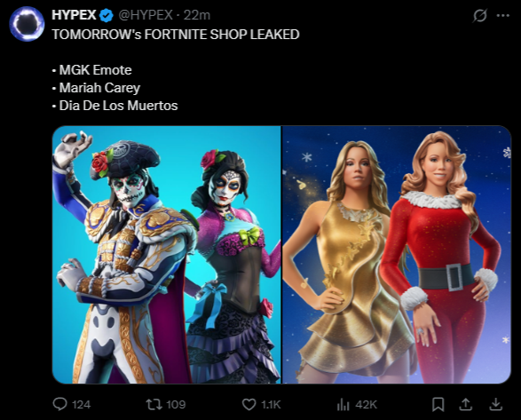Open the view analytics bar-chart icon

pyautogui.click(x=343, y=404)
